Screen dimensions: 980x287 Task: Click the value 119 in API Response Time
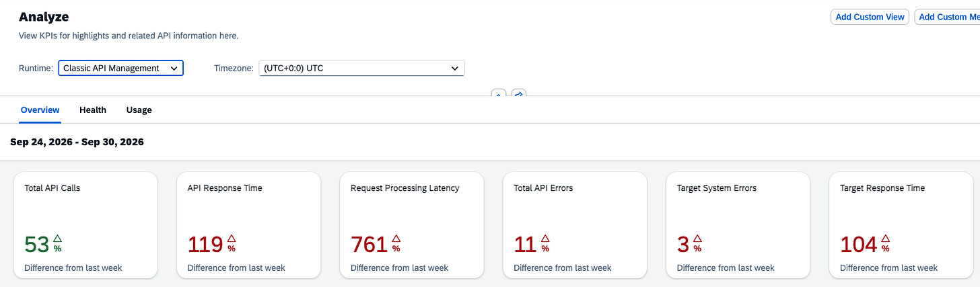205,245
